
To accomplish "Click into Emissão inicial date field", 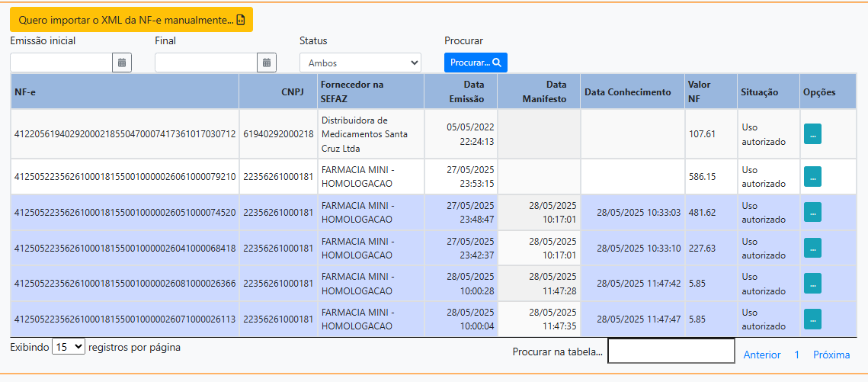I will tap(61, 63).
